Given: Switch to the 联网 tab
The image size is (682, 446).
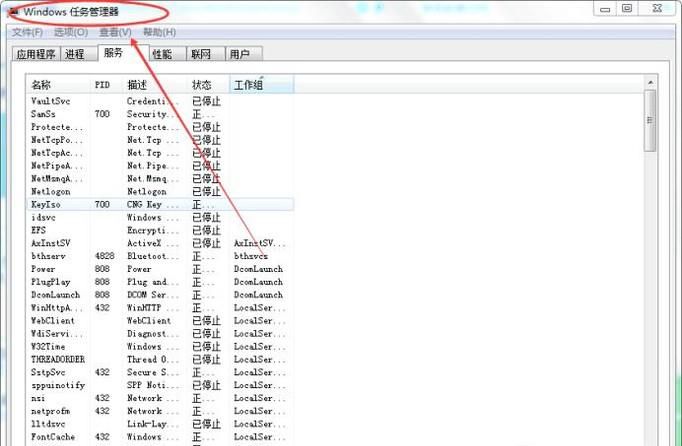Looking at the screenshot, I should 201,54.
